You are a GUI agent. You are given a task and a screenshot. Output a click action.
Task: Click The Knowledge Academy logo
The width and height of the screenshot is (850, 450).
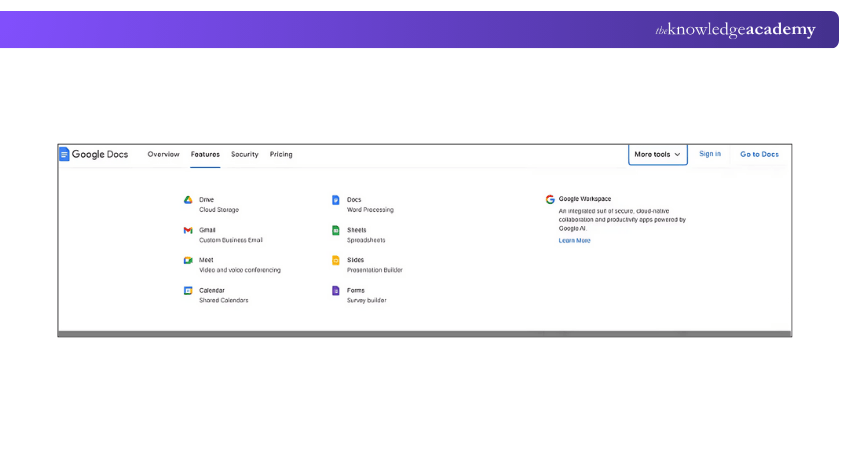coord(735,29)
